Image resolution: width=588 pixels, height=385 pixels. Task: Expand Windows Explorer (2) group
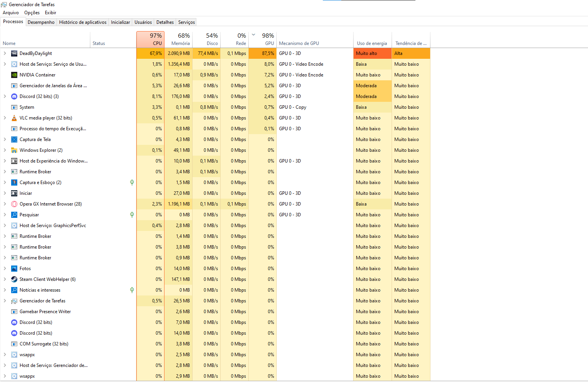pyautogui.click(x=5, y=150)
